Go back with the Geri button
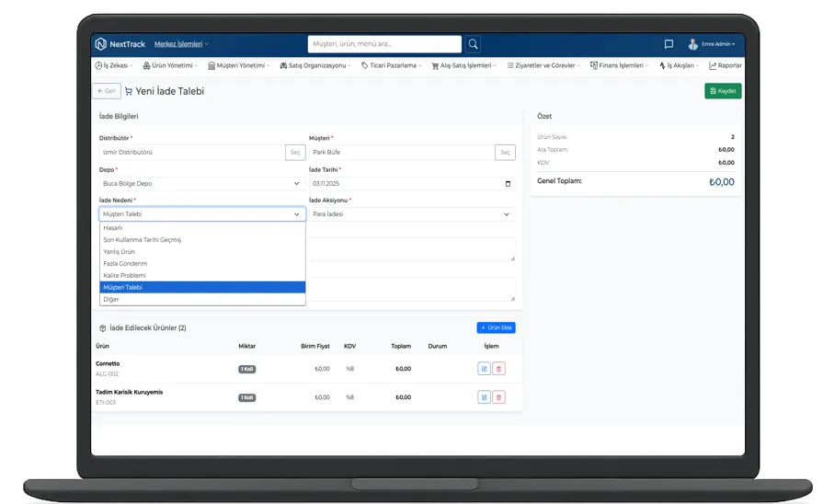 pos(106,91)
